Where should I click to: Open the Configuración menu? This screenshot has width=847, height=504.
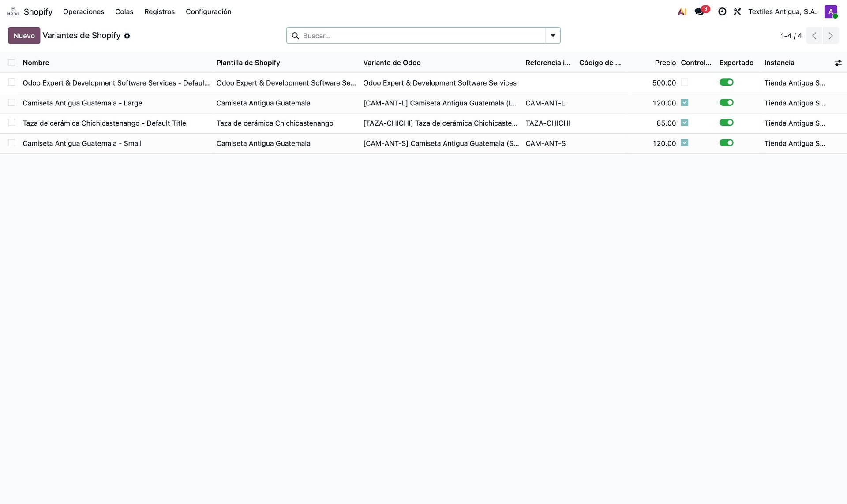tap(208, 11)
